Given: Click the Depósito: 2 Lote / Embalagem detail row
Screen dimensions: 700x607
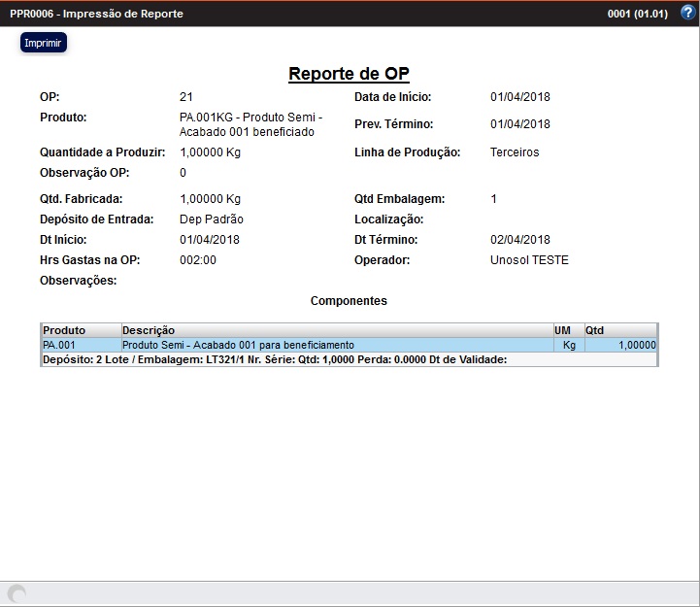Looking at the screenshot, I should [x=350, y=359].
